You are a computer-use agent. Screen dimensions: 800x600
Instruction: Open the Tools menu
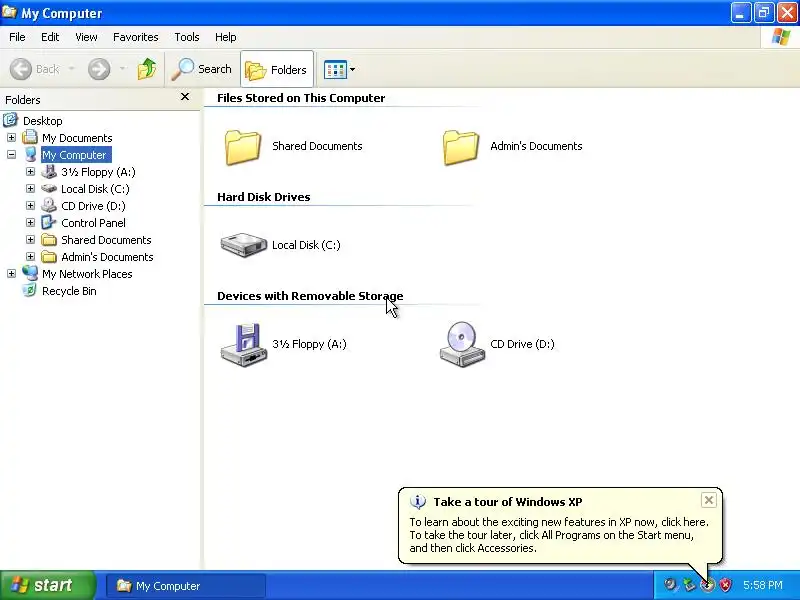pyautogui.click(x=187, y=37)
